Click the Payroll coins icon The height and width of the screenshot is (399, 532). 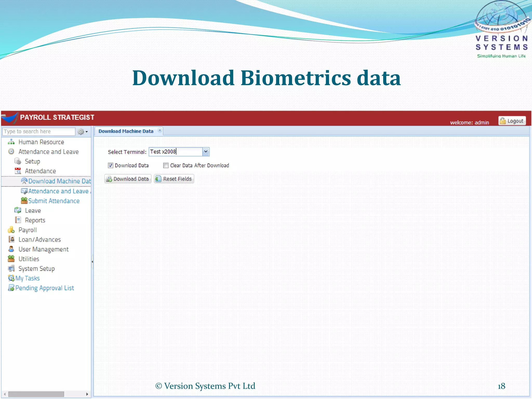click(11, 230)
